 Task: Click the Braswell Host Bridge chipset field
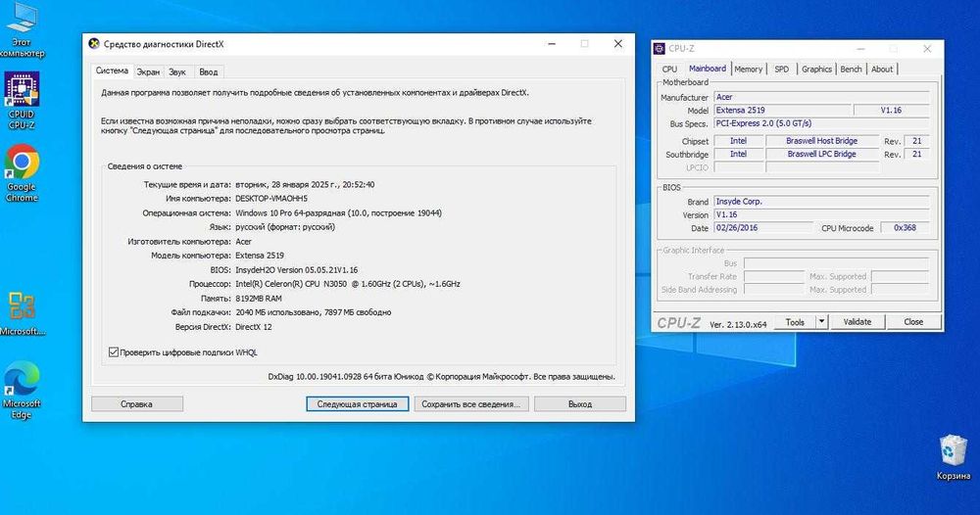822,141
